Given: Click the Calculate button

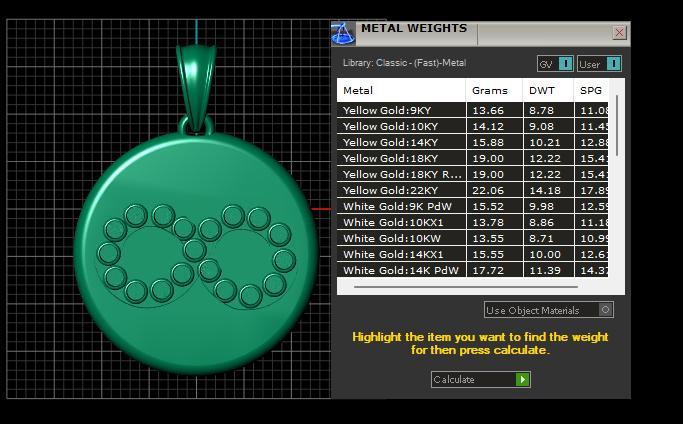Looking at the screenshot, I should (x=481, y=380).
